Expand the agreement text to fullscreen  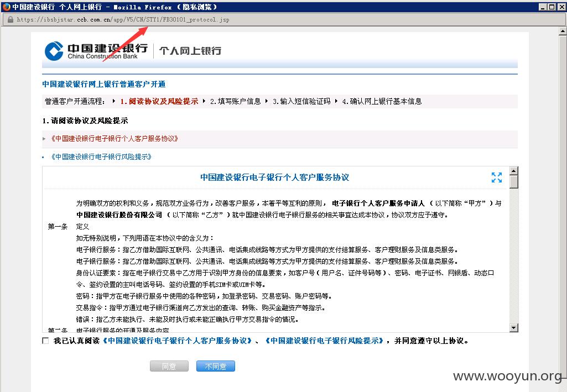[x=497, y=177]
